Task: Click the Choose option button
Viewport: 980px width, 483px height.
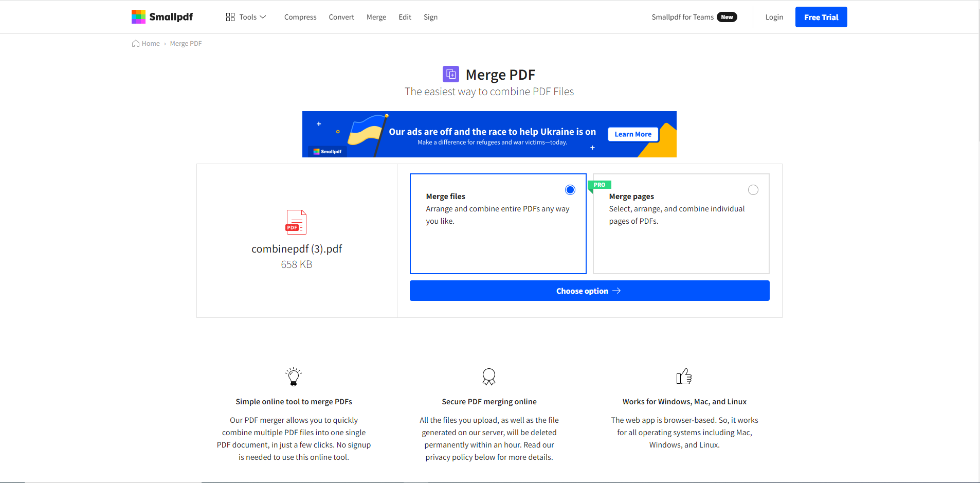Action: pos(589,291)
